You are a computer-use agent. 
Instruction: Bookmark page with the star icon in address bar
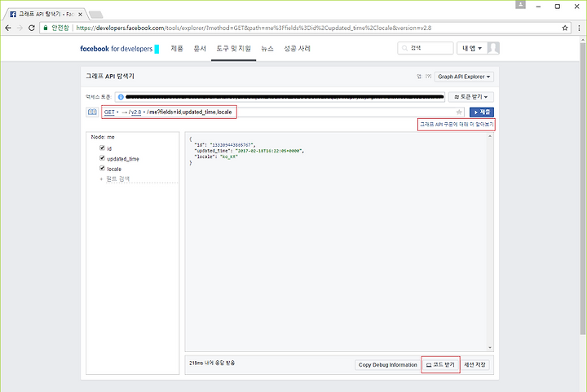pos(565,28)
